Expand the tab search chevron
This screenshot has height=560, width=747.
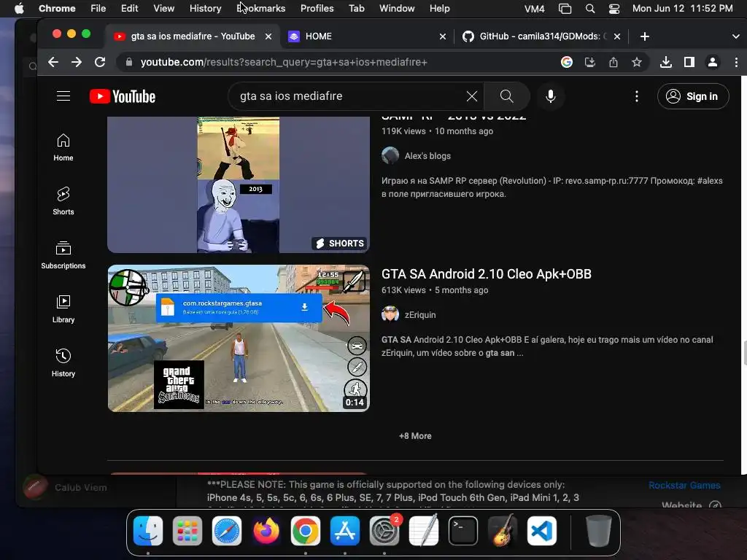click(x=735, y=36)
